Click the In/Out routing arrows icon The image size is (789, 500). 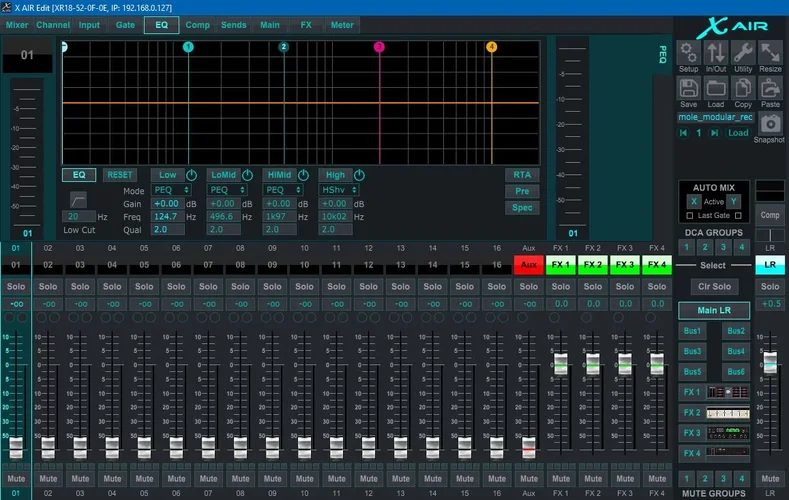[716, 52]
